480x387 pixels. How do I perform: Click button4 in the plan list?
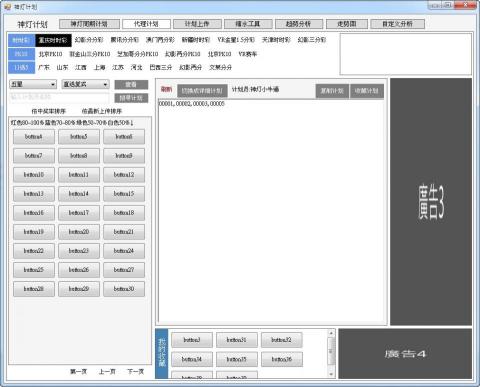(x=34, y=137)
